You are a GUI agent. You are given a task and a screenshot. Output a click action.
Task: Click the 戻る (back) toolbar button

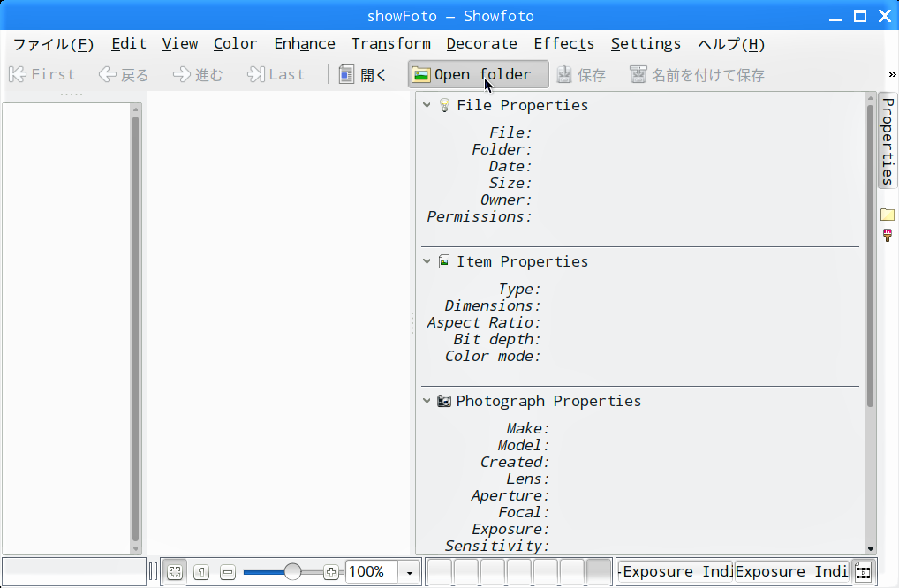[124, 74]
